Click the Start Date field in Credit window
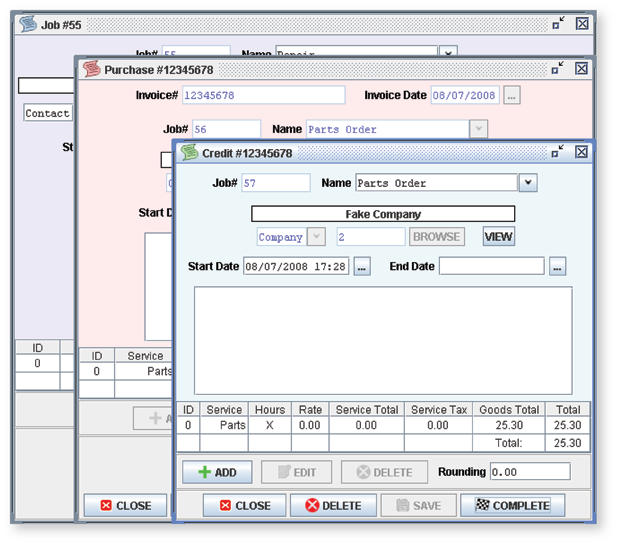The width and height of the screenshot is (617, 544). (296, 266)
